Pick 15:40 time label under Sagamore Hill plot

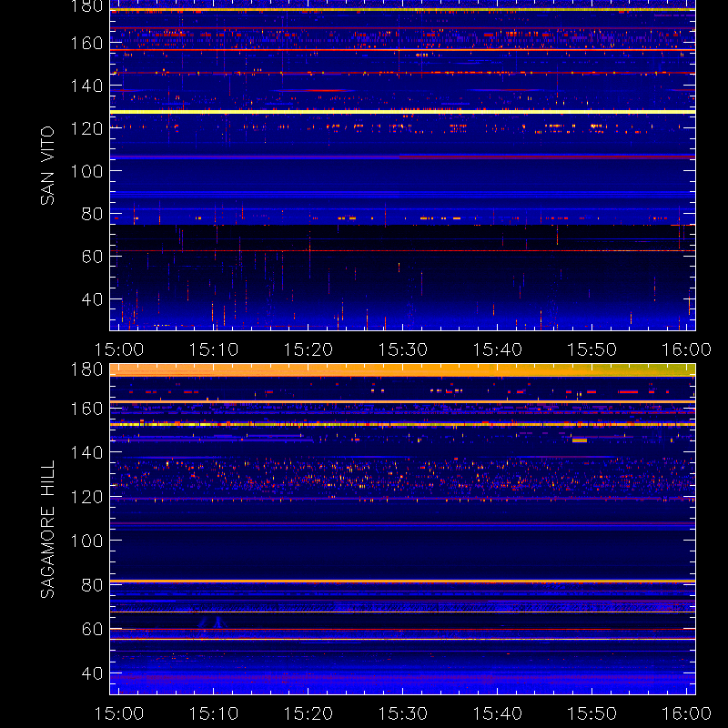(x=497, y=713)
